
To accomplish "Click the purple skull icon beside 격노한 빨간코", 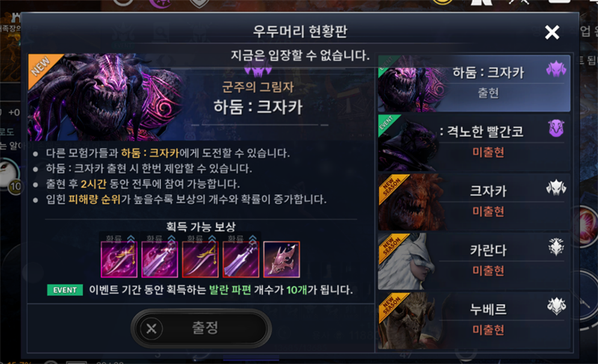I will [x=556, y=129].
